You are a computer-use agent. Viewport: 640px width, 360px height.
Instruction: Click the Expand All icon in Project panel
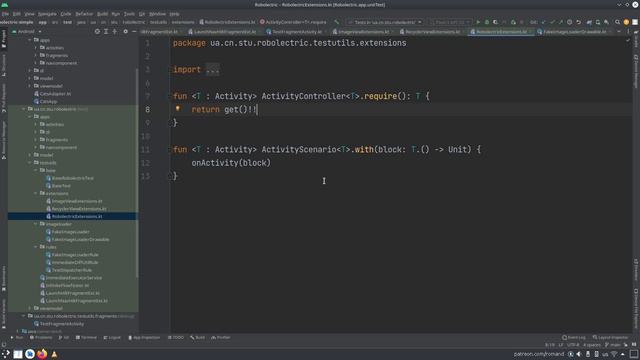[106, 31]
